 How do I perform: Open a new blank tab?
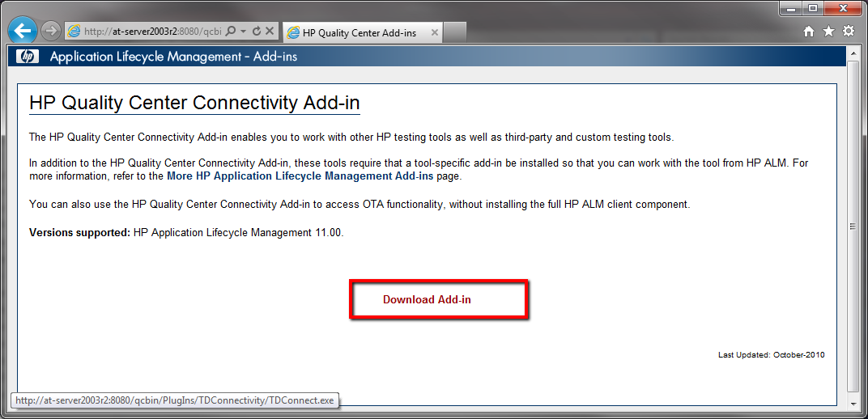click(x=455, y=32)
